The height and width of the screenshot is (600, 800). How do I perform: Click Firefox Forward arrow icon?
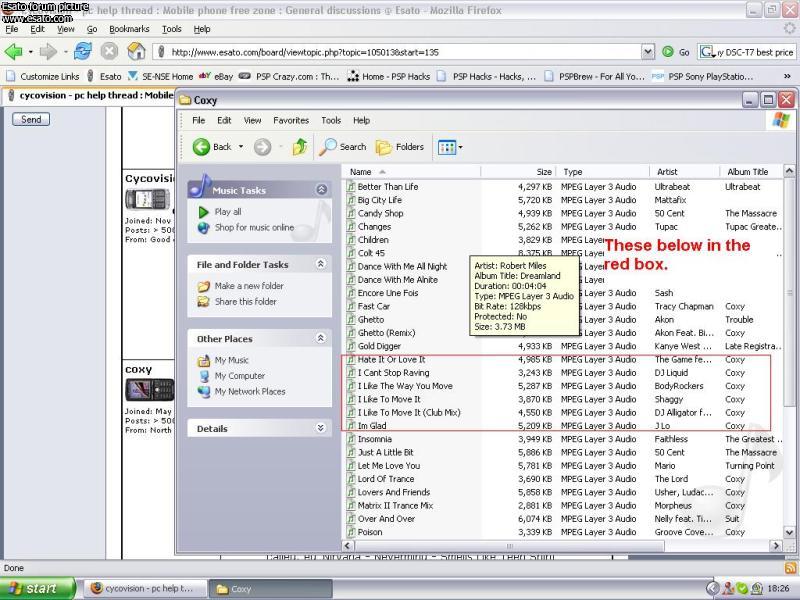click(x=48, y=52)
